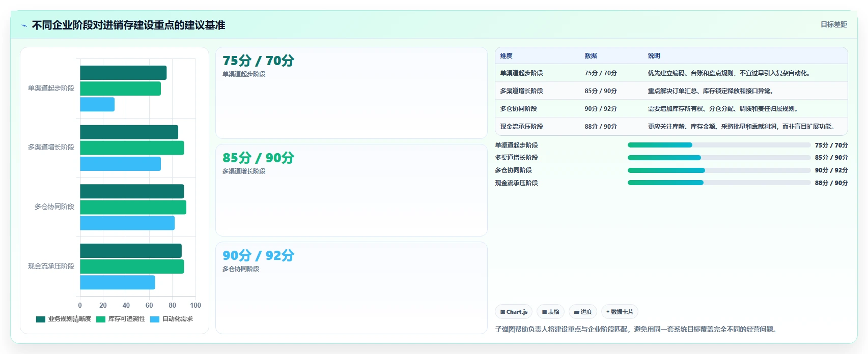Click the 单渠道起步阶段 progress list label

click(516, 145)
